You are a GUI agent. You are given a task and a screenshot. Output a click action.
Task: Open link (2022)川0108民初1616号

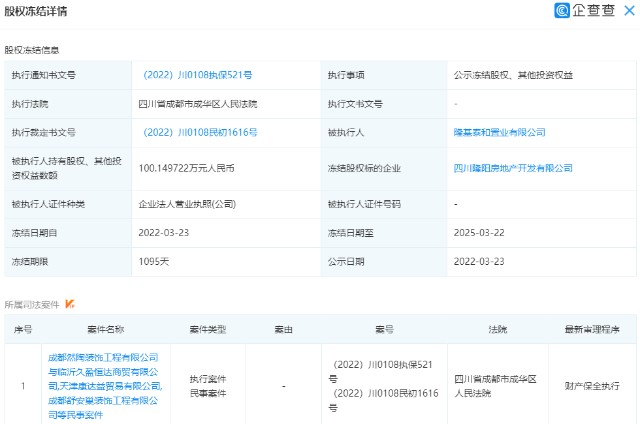(200, 132)
